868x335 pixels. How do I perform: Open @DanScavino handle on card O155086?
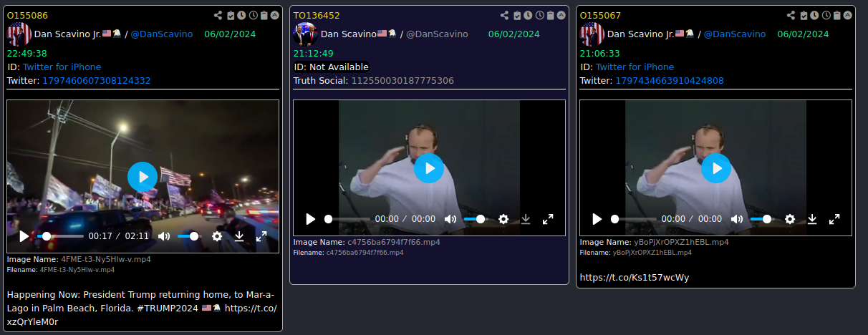(162, 34)
